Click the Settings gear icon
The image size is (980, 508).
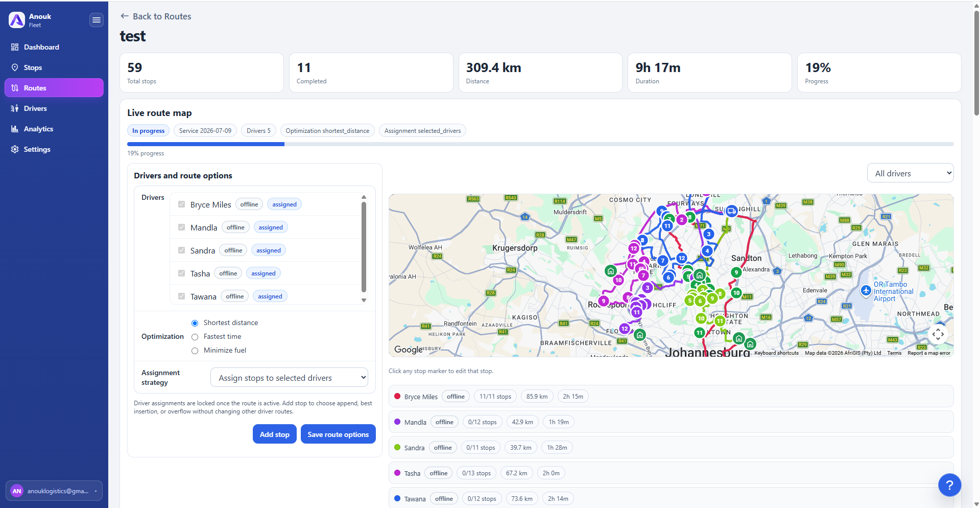click(15, 149)
